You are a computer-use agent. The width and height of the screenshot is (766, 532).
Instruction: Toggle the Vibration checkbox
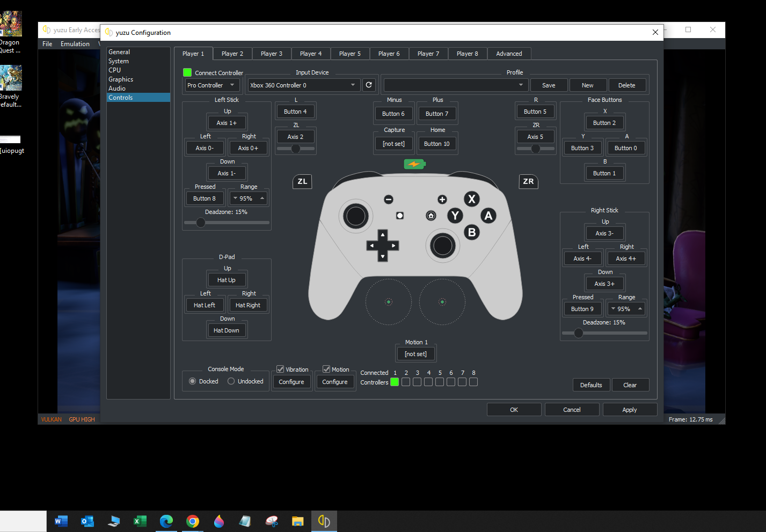[280, 369]
